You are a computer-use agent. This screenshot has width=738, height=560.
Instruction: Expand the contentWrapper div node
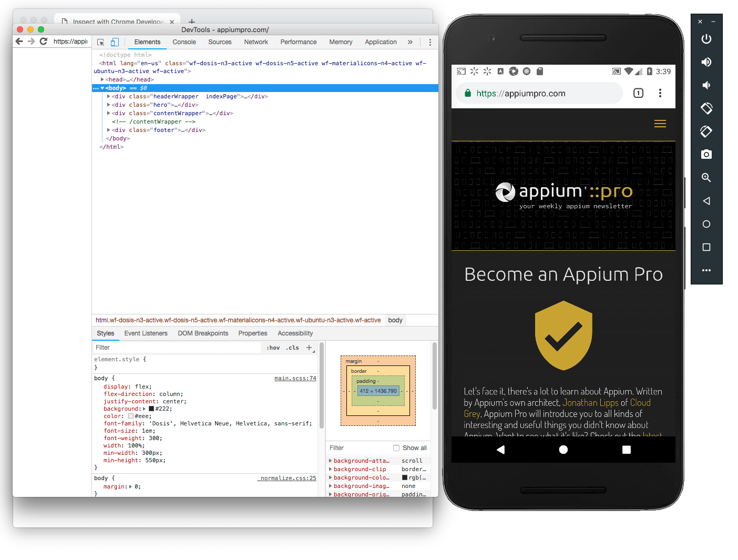tap(108, 113)
